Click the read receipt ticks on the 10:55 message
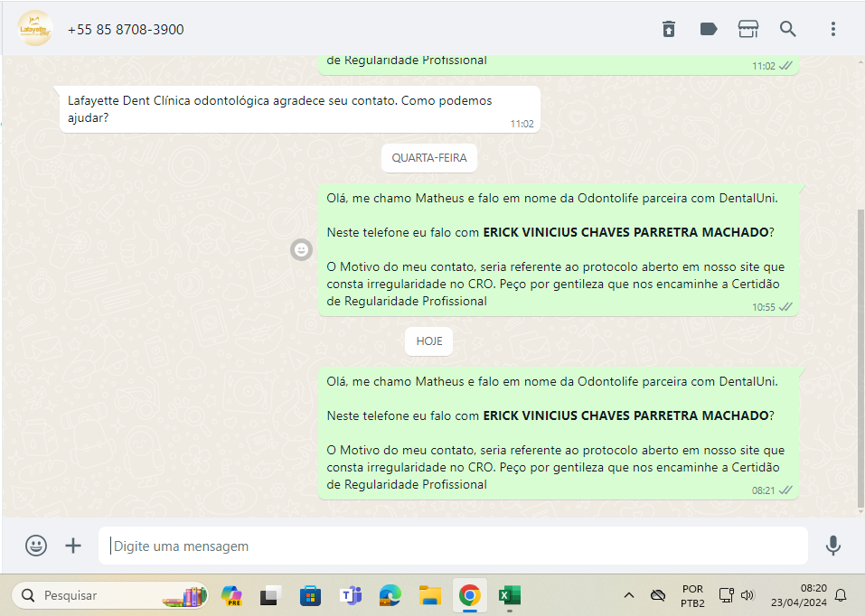 tap(785, 306)
